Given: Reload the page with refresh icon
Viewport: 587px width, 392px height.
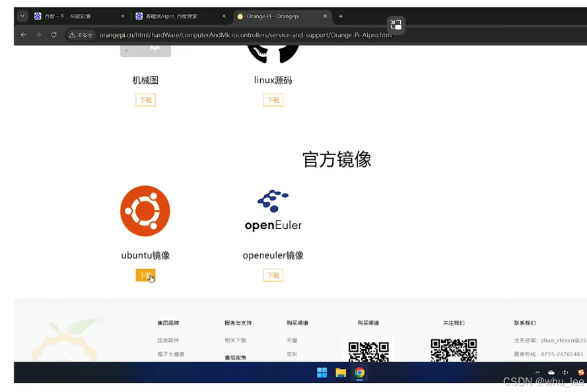Looking at the screenshot, I should (54, 35).
